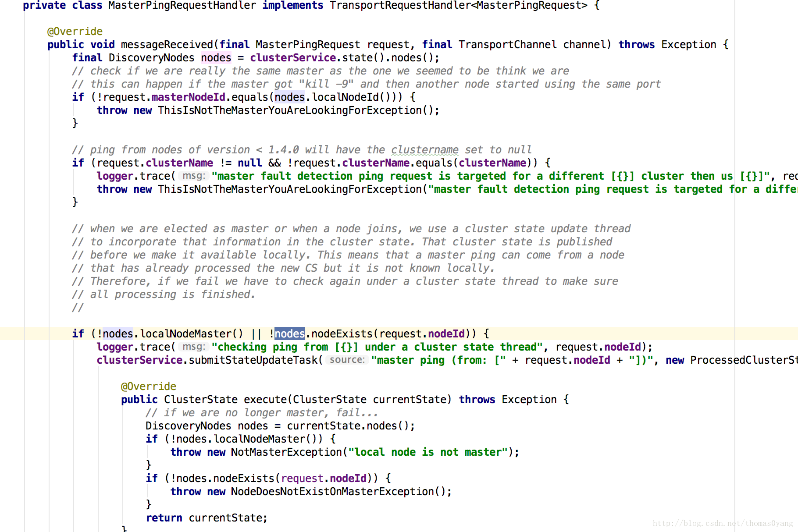This screenshot has width=798, height=532.
Task: Click the underlined clustername word in comment
Action: [x=425, y=150]
